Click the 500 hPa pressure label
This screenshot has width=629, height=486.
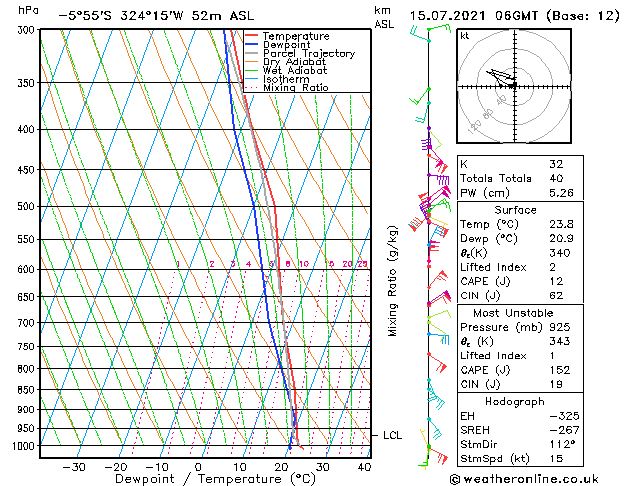click(27, 207)
